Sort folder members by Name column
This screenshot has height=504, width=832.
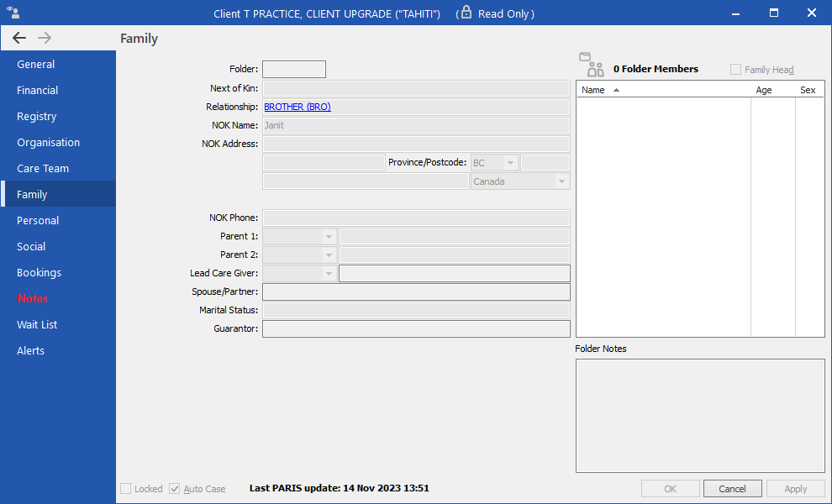pyautogui.click(x=593, y=90)
